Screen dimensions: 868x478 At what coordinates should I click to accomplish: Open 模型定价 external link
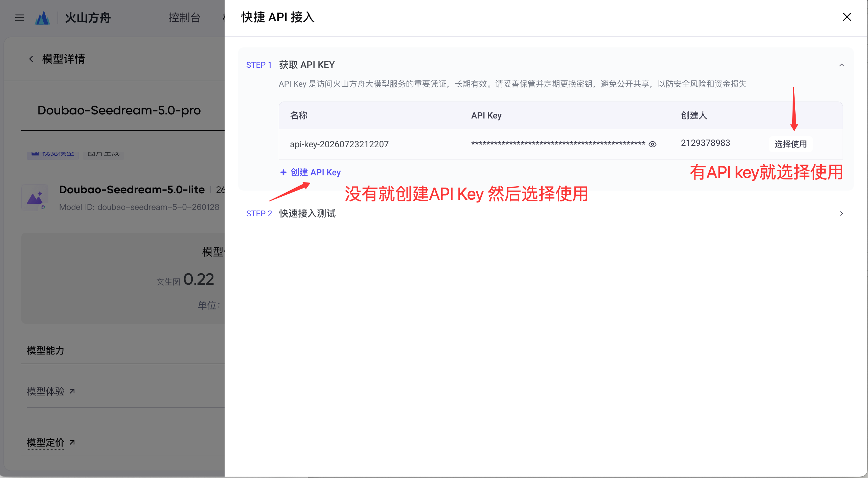51,442
